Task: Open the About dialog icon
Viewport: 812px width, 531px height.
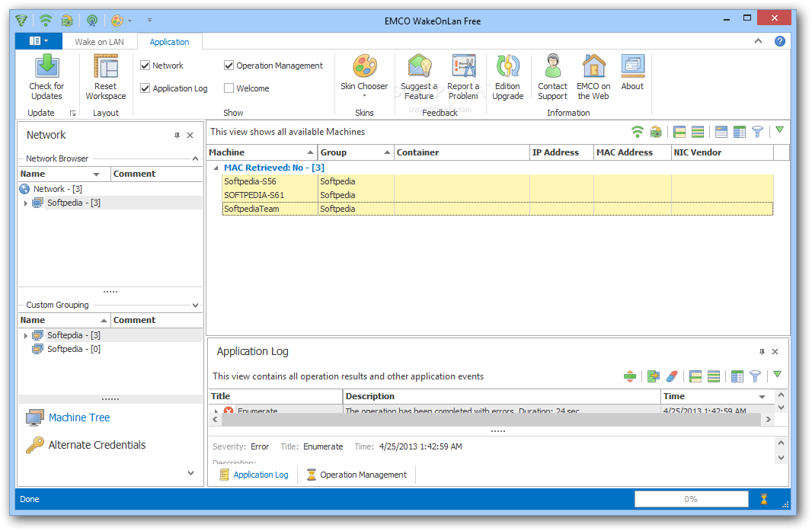Action: coord(632,66)
